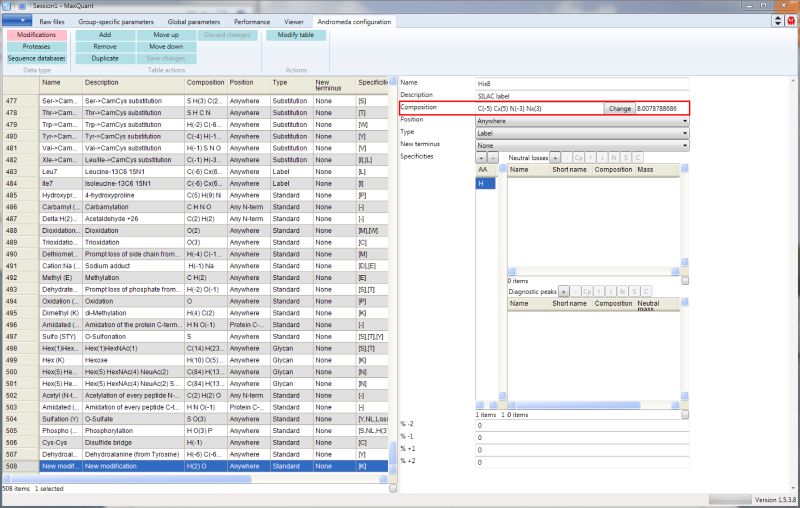
Task: Click the S button beside Neutral losses
Action: coord(626,158)
